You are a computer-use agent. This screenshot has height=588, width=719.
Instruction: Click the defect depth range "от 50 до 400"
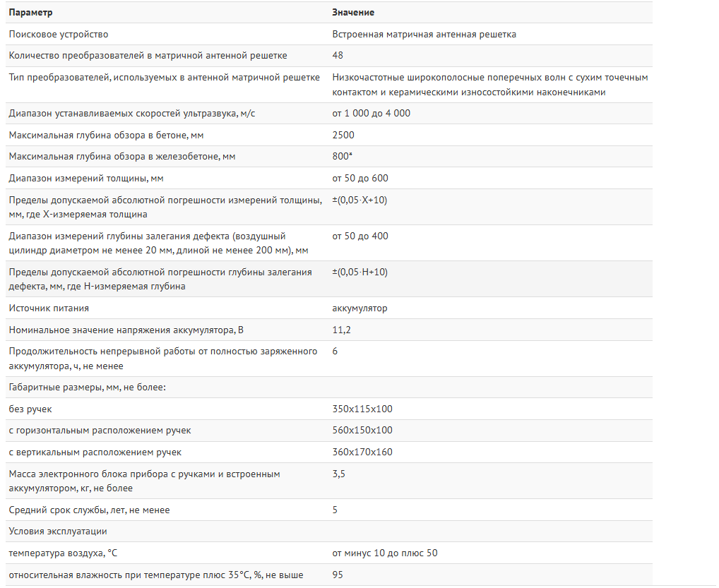click(360, 236)
